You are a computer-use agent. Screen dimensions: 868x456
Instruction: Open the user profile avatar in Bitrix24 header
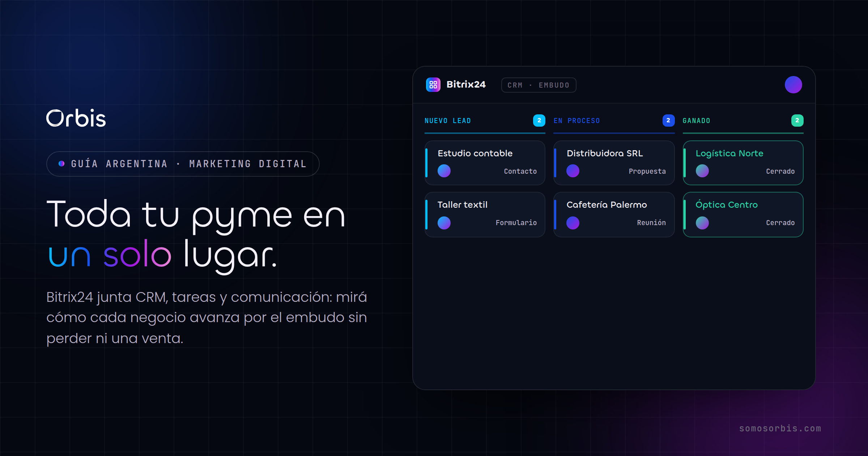(x=793, y=85)
